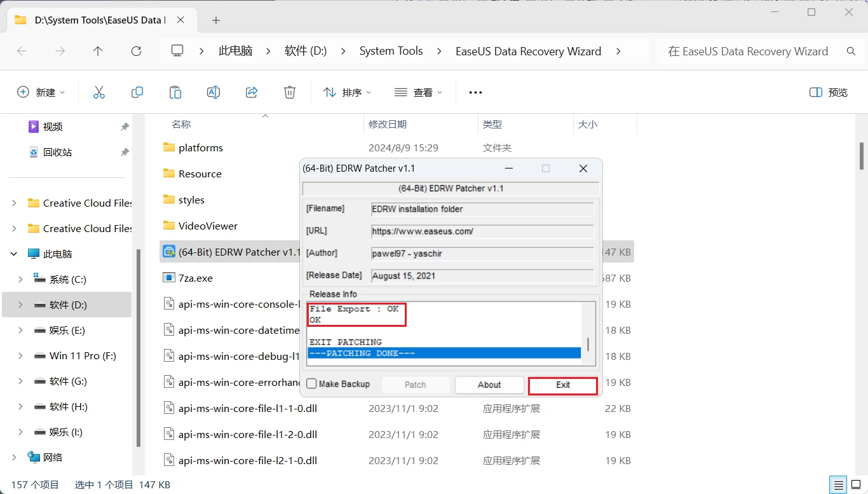Click System Tools breadcrumb
This screenshot has height=494, width=868.
click(x=391, y=51)
